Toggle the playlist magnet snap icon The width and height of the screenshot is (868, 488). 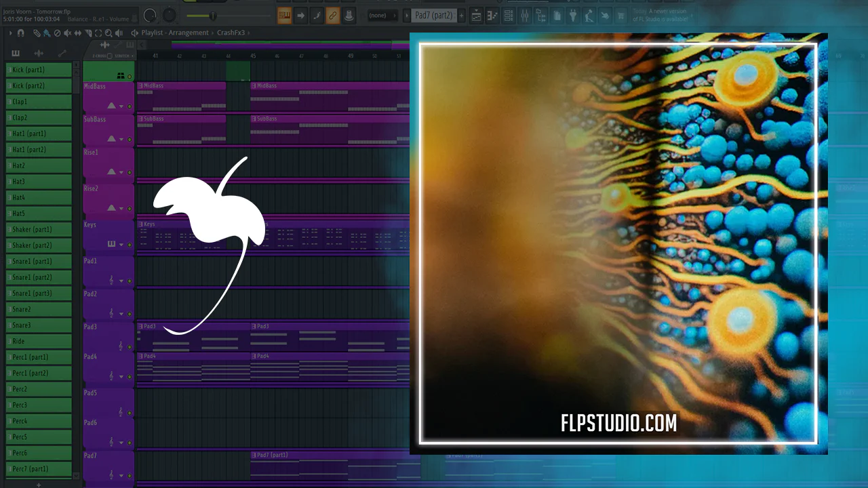click(21, 33)
